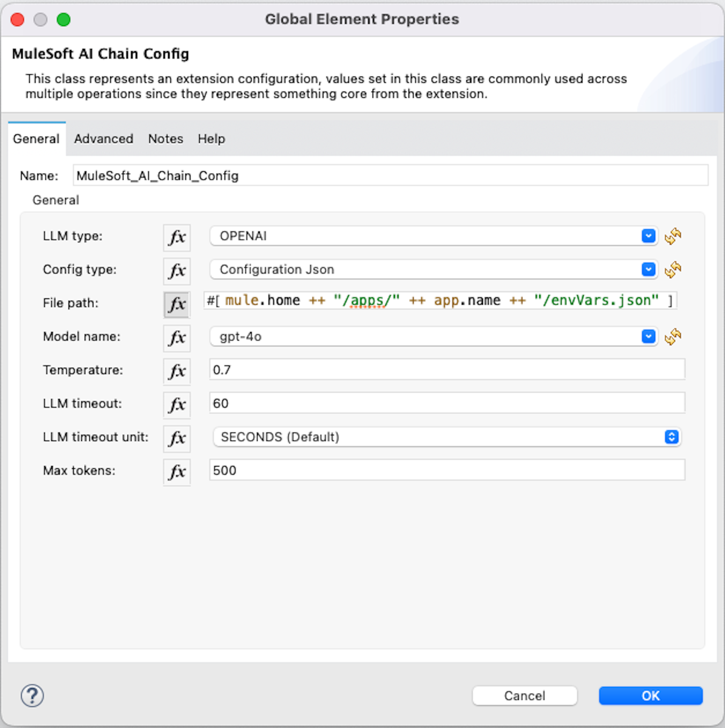The width and height of the screenshot is (725, 728).
Task: Click the Name input field
Action: pos(390,175)
